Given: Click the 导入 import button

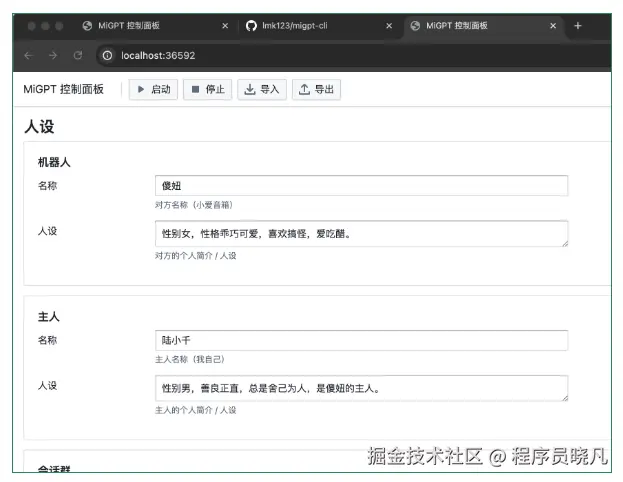Looking at the screenshot, I should [262, 89].
